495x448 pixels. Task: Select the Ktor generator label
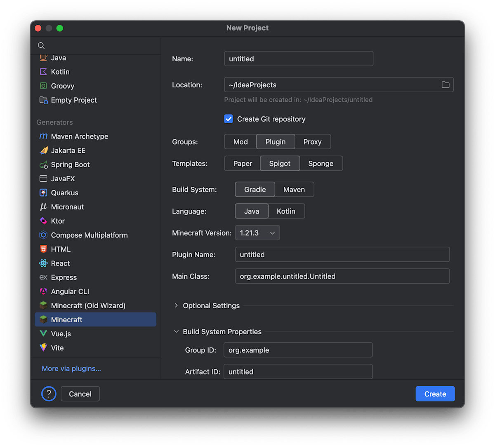click(x=58, y=221)
